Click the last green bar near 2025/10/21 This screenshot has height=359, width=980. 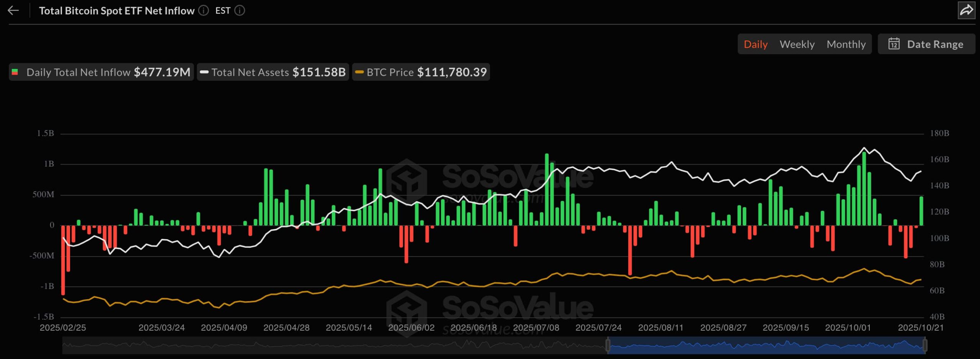(921, 211)
